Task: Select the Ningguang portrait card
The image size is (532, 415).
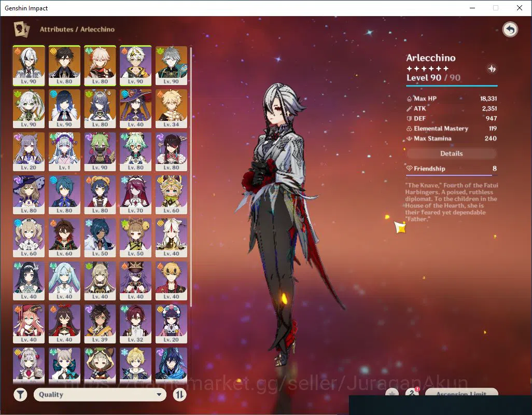Action: pos(171,238)
